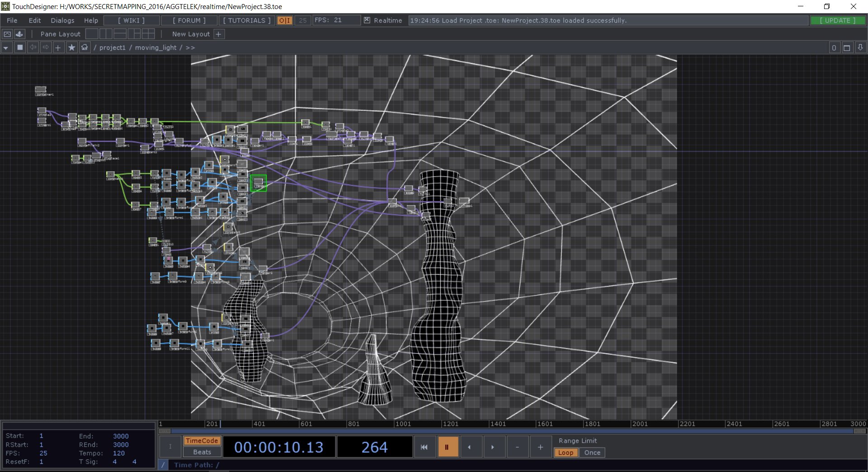Click the plus icon beside the star bookmark
The height and width of the screenshot is (472, 868).
[x=58, y=47]
